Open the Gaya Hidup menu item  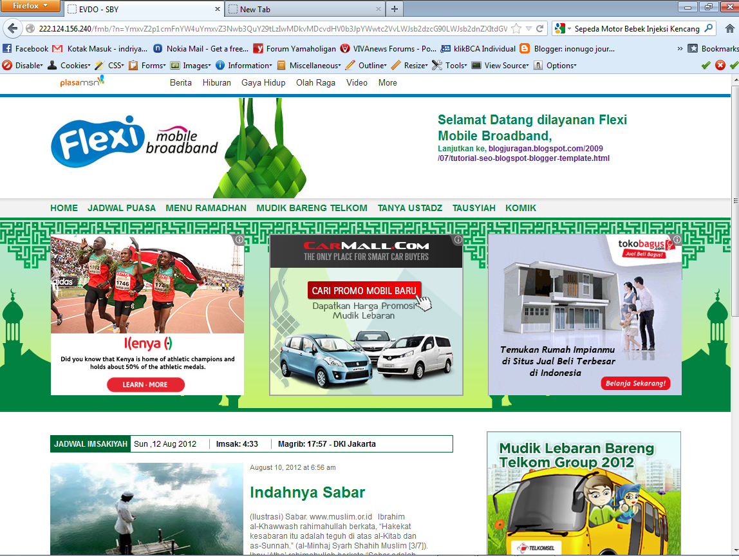263,82
